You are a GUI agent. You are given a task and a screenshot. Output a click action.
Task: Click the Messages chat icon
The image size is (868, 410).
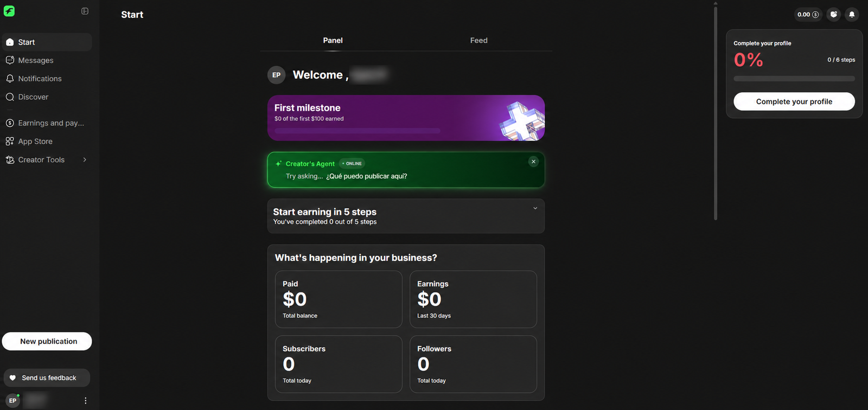(10, 60)
